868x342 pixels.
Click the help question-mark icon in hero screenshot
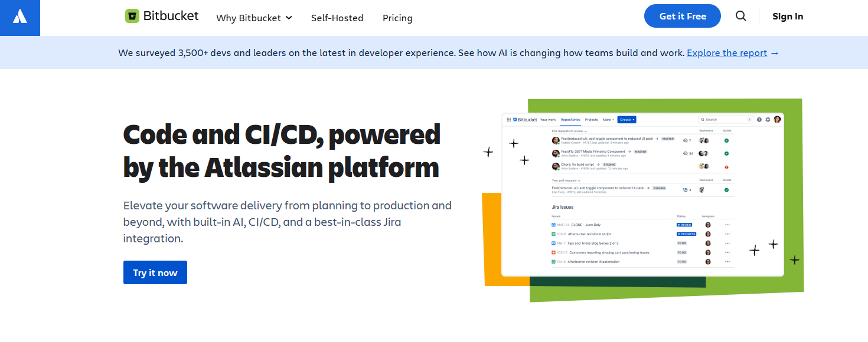point(759,120)
